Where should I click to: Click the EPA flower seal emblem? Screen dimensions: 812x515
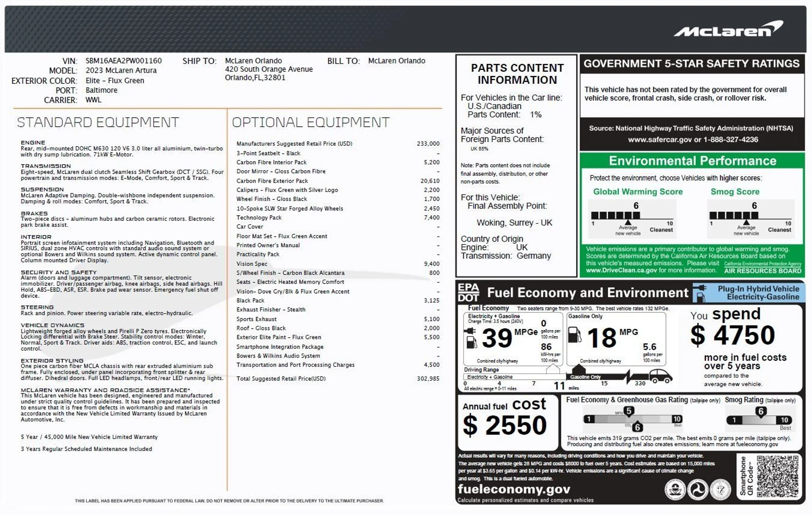tap(675, 490)
